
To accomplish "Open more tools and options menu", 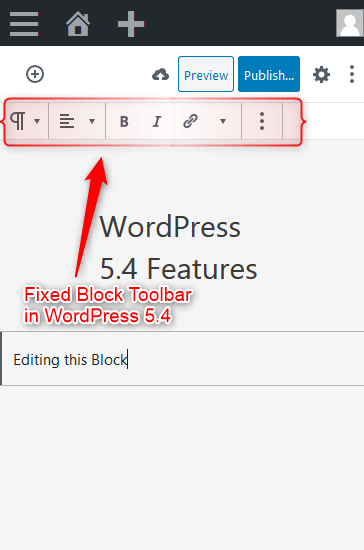I will coord(352,74).
